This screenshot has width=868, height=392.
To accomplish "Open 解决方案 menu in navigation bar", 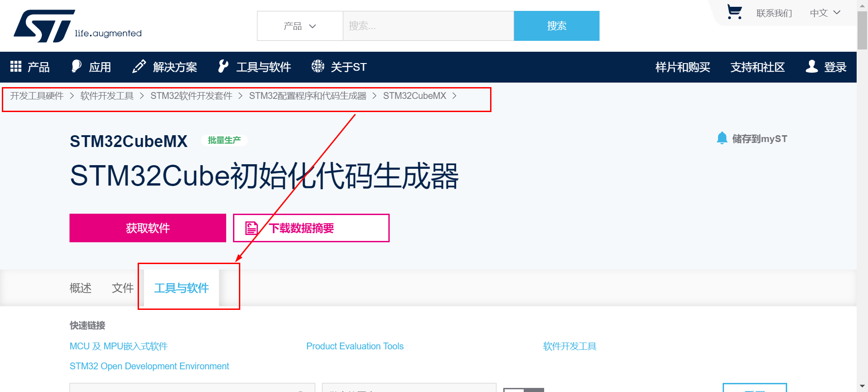I will [175, 67].
